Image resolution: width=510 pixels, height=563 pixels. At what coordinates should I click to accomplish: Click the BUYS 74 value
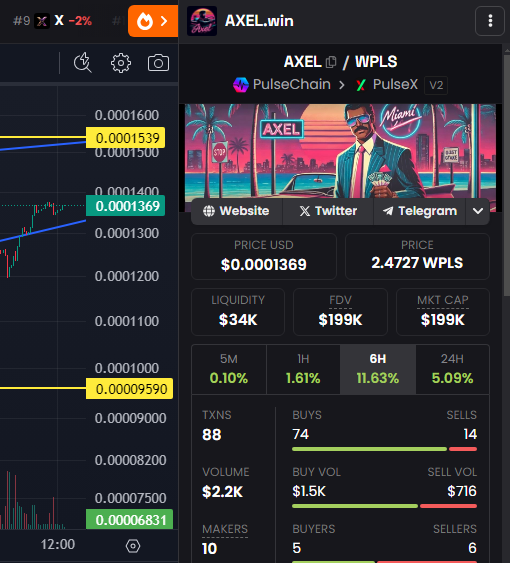point(301,434)
